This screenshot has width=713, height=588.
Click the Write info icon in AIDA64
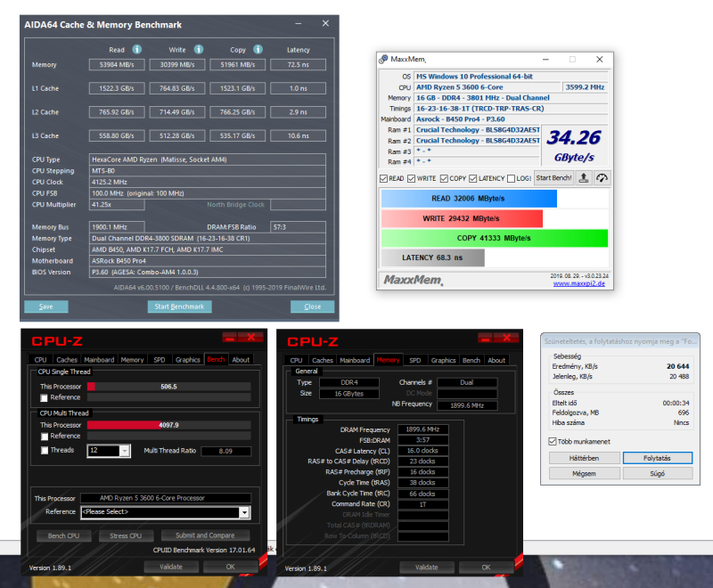coord(199,49)
